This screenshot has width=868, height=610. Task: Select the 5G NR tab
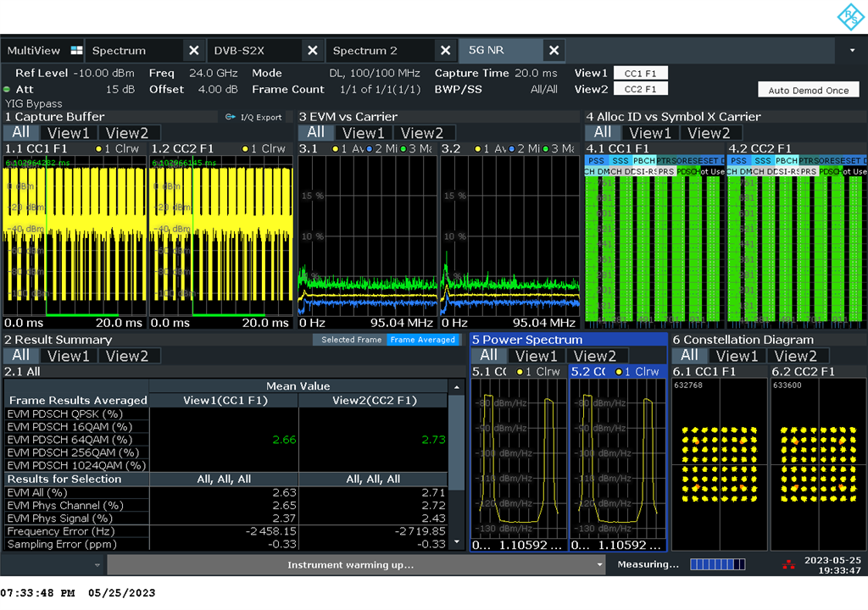point(487,50)
